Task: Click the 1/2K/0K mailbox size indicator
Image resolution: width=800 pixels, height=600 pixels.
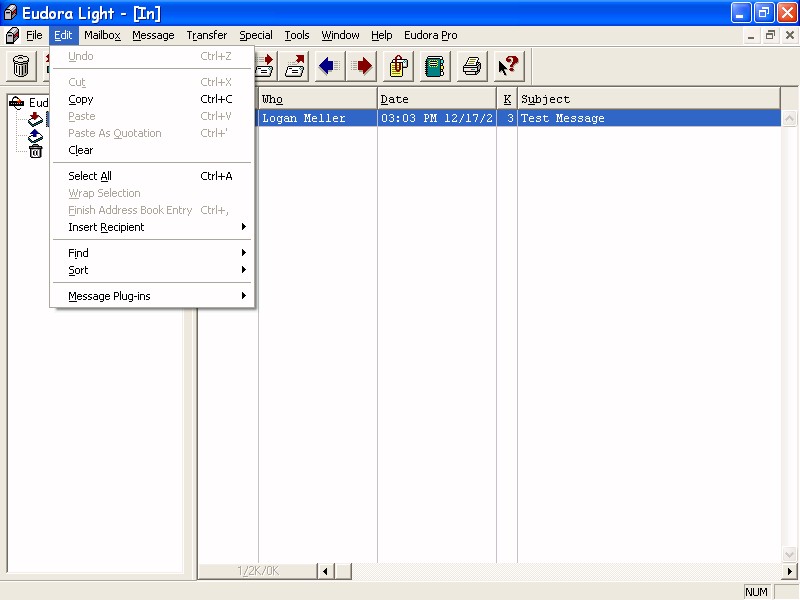Action: 258,571
